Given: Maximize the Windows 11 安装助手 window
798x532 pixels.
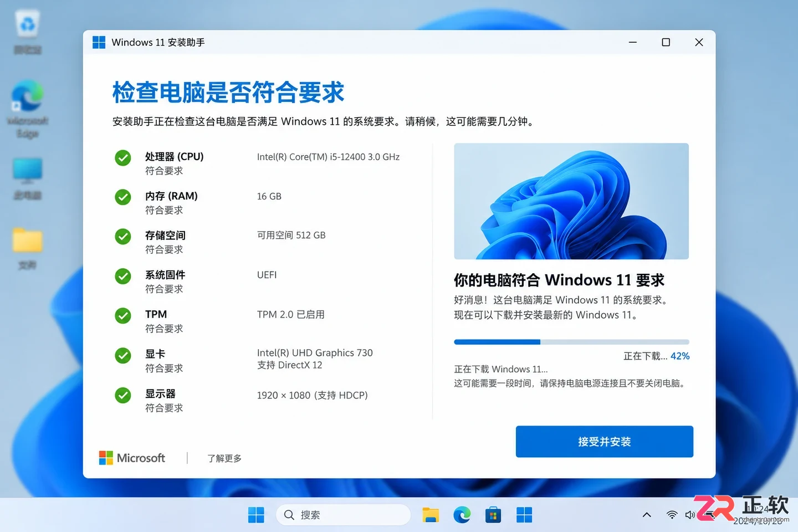Looking at the screenshot, I should pyautogui.click(x=666, y=42).
